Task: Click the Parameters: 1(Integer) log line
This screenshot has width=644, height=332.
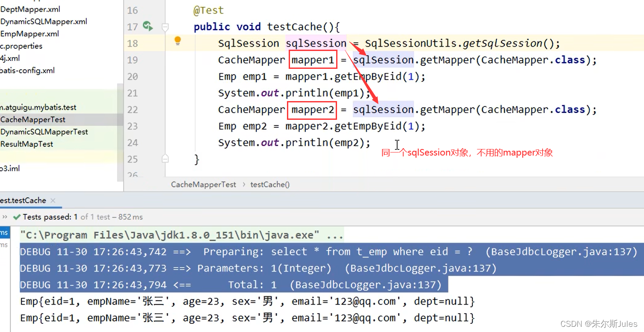Action: [258, 268]
